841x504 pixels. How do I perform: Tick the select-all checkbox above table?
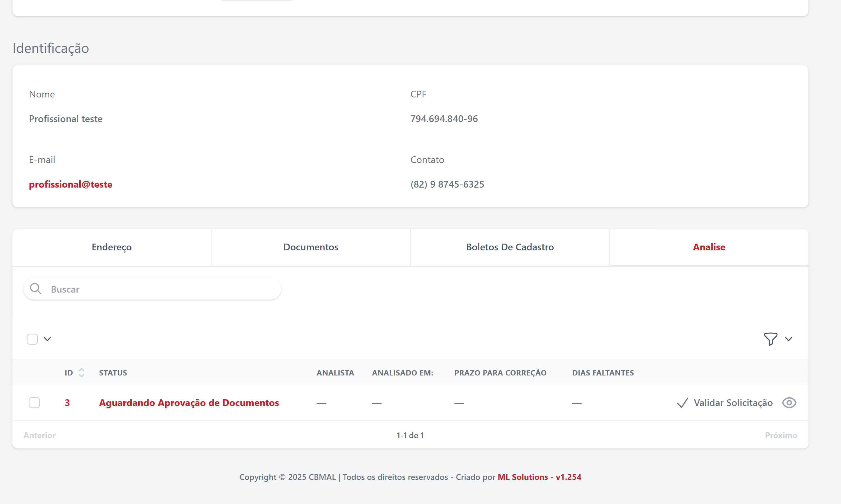click(x=32, y=339)
